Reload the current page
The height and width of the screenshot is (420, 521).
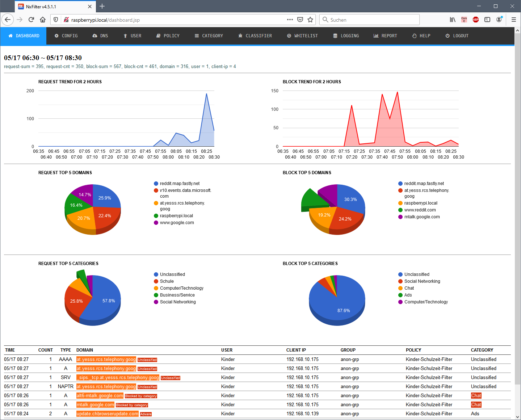[x=31, y=20]
